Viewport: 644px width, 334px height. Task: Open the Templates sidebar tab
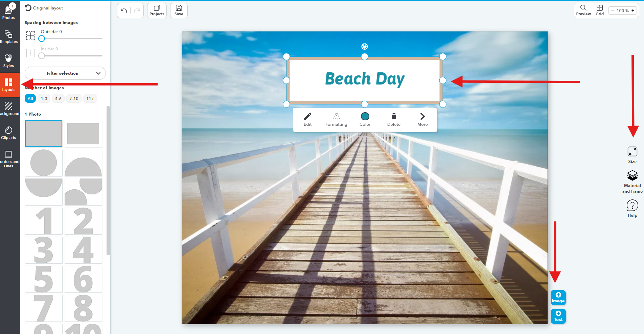[x=8, y=37]
